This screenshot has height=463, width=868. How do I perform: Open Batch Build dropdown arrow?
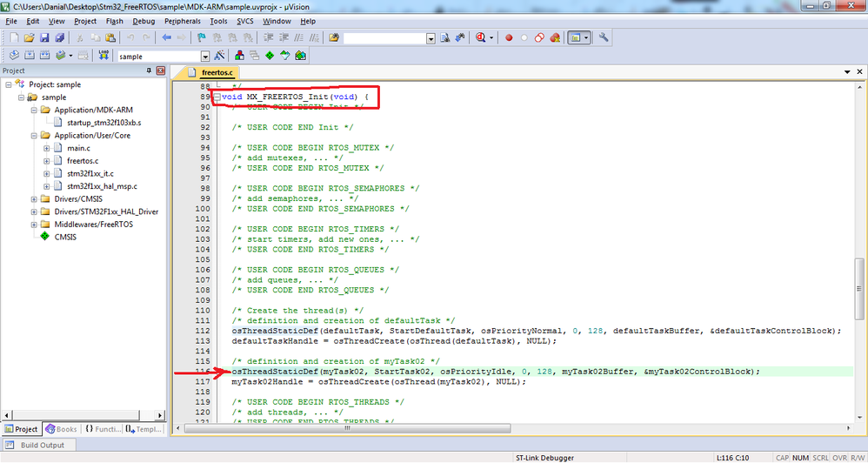70,56
